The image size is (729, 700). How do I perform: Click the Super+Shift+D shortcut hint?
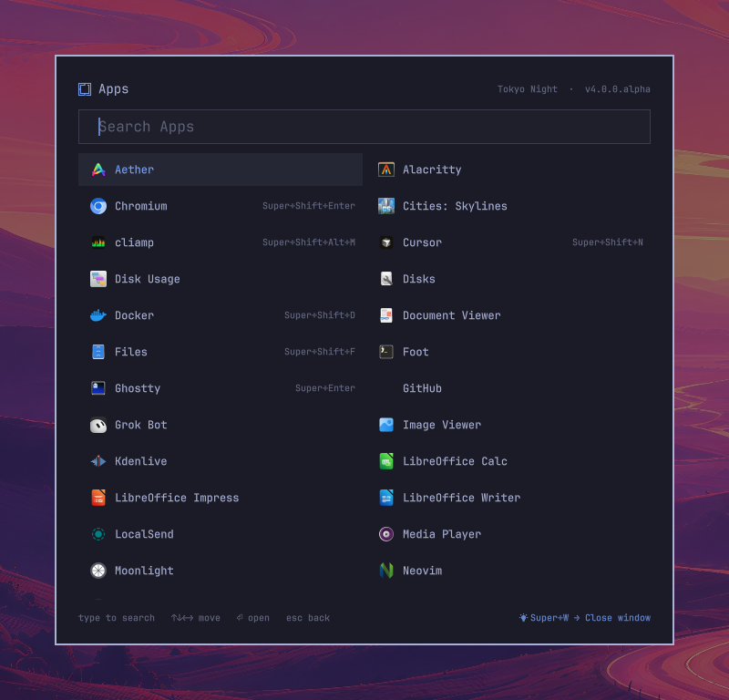pyautogui.click(x=320, y=315)
